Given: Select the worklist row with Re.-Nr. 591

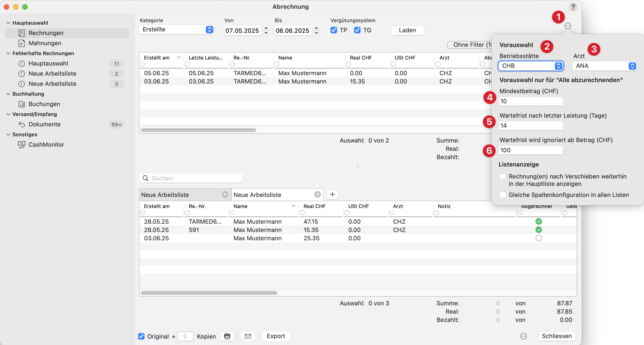Looking at the screenshot, I should [x=358, y=230].
